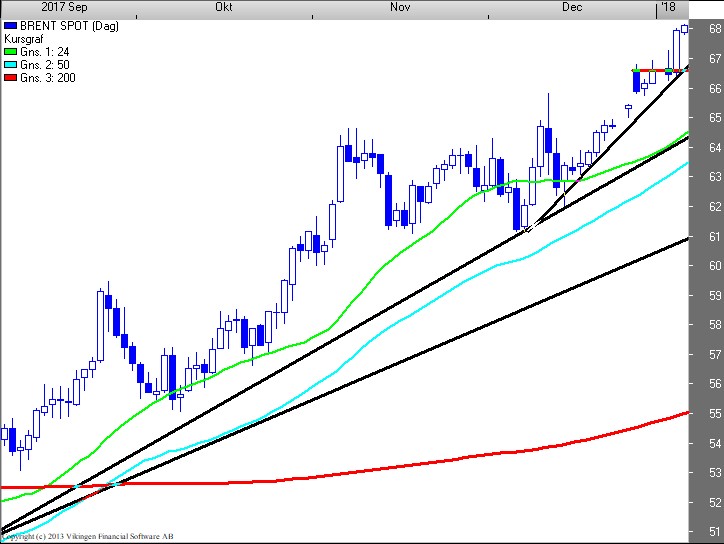
Task: Click the Dec month label on time axis
Action: coord(572,7)
